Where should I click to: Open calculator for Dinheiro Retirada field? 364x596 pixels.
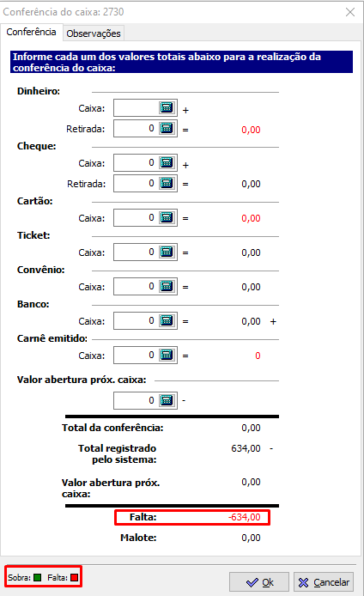tap(167, 129)
